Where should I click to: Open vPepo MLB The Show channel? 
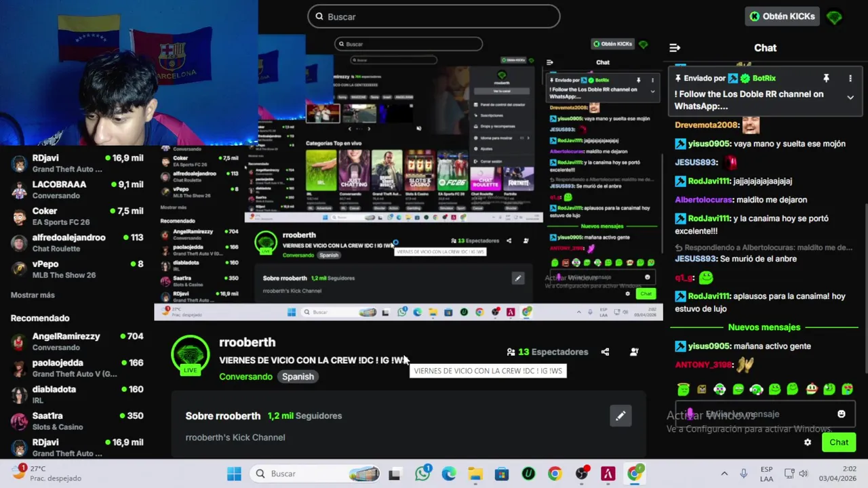tap(77, 269)
